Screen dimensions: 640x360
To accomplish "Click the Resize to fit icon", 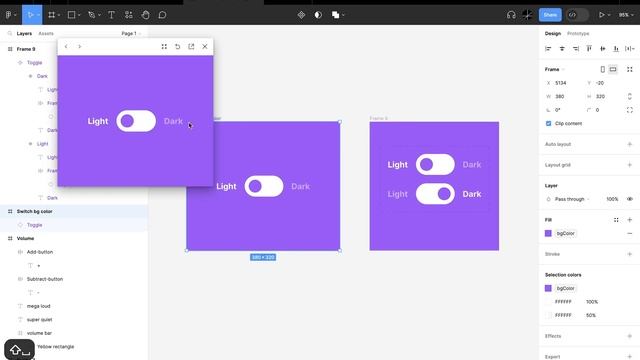I will 630,69.
